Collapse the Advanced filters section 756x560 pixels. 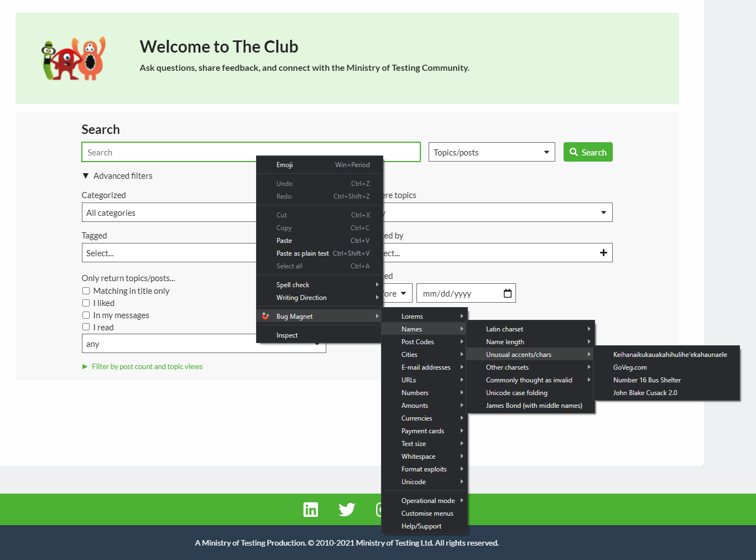117,176
